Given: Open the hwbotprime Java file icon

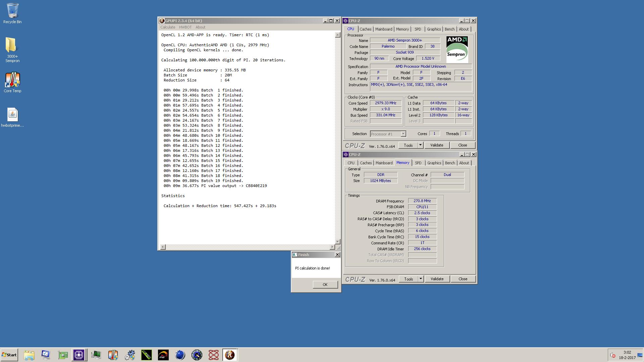Looking at the screenshot, I should 12,118.
